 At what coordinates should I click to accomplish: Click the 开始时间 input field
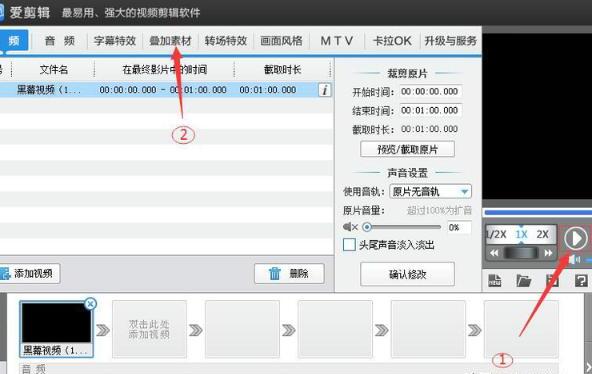pos(430,91)
